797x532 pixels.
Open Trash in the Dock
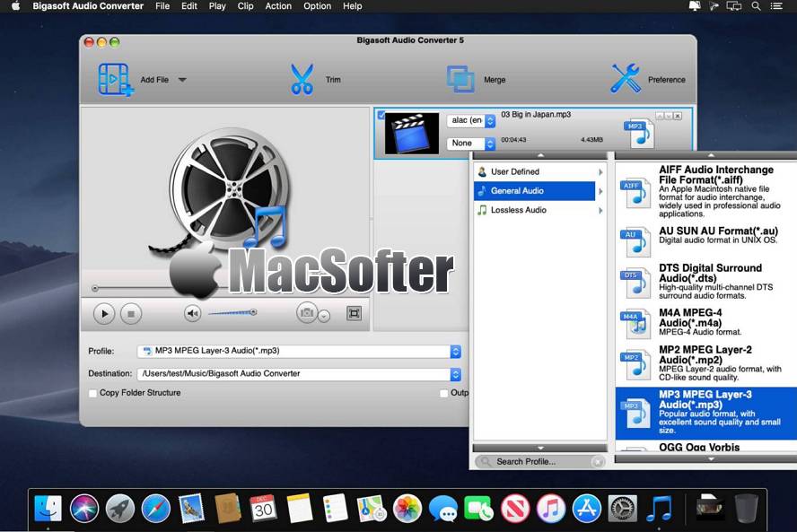(x=746, y=508)
